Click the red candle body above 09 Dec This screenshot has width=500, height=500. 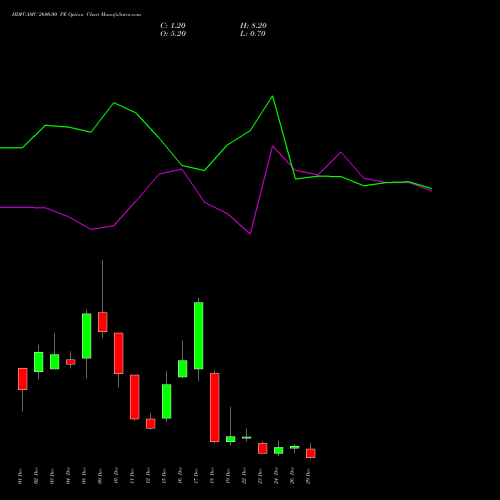103,322
